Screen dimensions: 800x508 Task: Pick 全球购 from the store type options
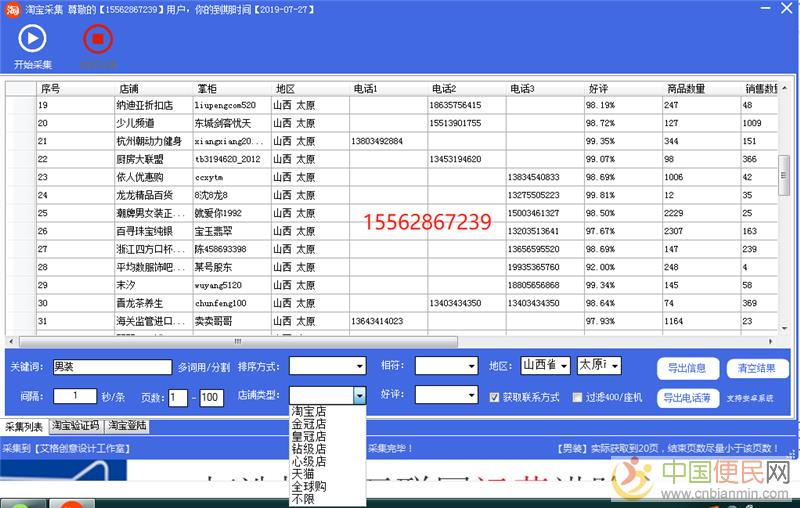[308, 485]
